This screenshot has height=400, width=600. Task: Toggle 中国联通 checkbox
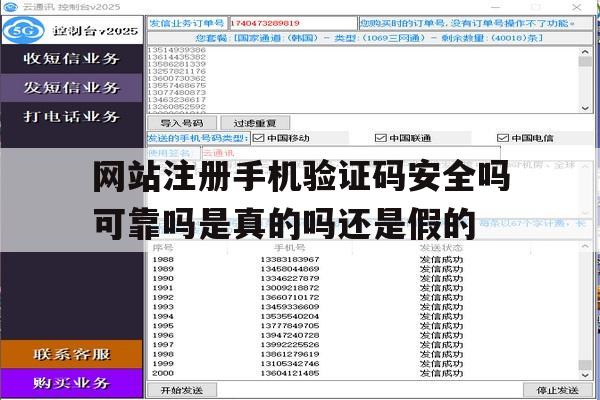381,138
